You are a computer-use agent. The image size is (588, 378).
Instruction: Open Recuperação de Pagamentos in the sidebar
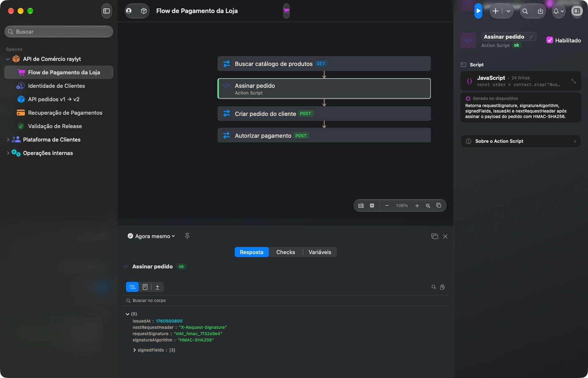[59, 113]
